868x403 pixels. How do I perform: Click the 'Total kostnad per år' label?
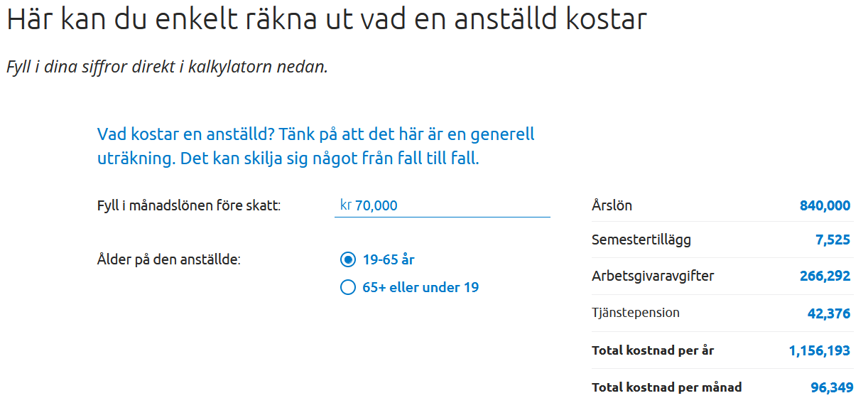pos(653,350)
